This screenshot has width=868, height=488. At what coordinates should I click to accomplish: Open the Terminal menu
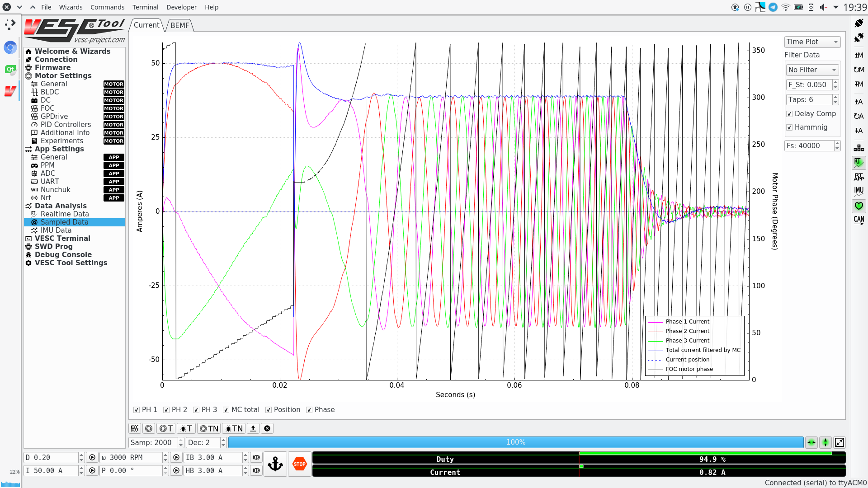[x=145, y=7]
